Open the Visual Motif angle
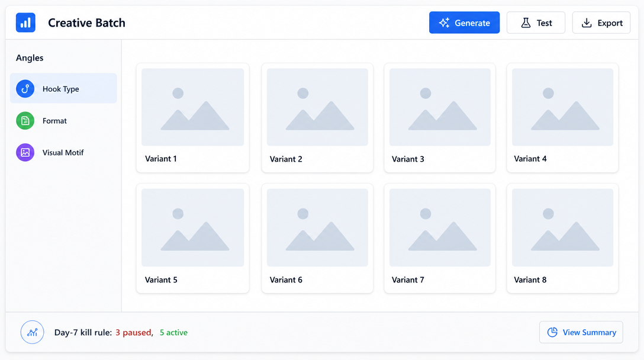 63,152
